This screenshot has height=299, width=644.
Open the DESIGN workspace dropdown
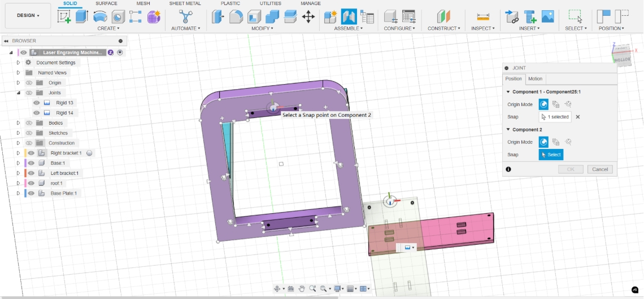[28, 16]
